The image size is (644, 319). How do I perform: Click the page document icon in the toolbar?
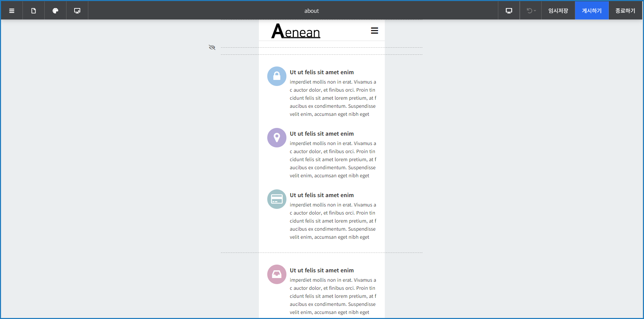(x=34, y=11)
